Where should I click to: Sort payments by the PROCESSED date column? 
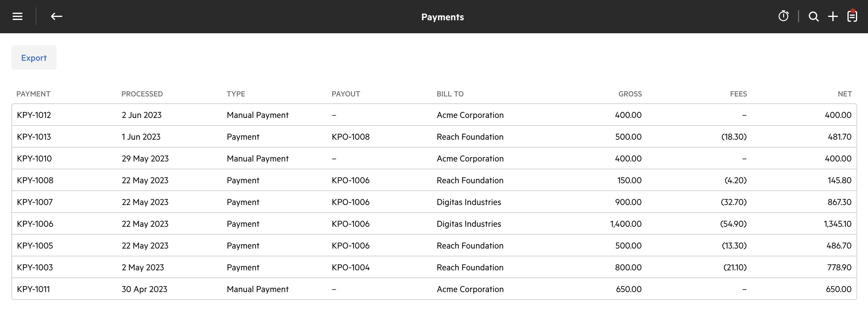142,94
